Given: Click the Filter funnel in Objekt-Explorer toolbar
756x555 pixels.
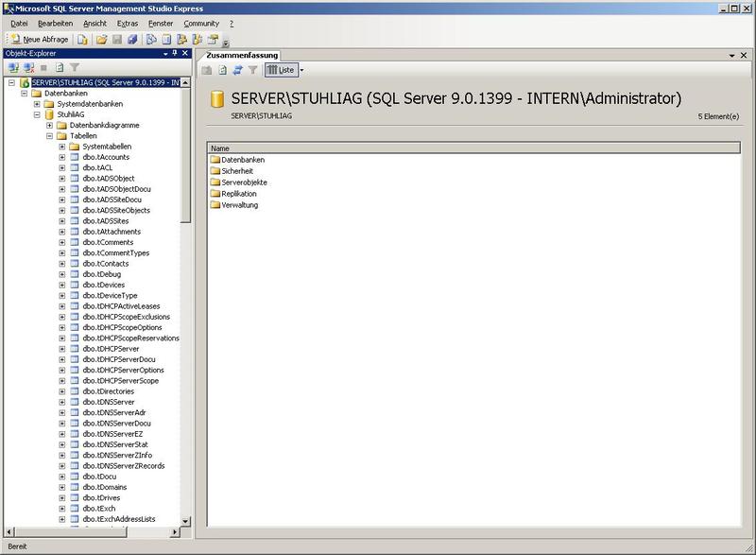Looking at the screenshot, I should [75, 68].
